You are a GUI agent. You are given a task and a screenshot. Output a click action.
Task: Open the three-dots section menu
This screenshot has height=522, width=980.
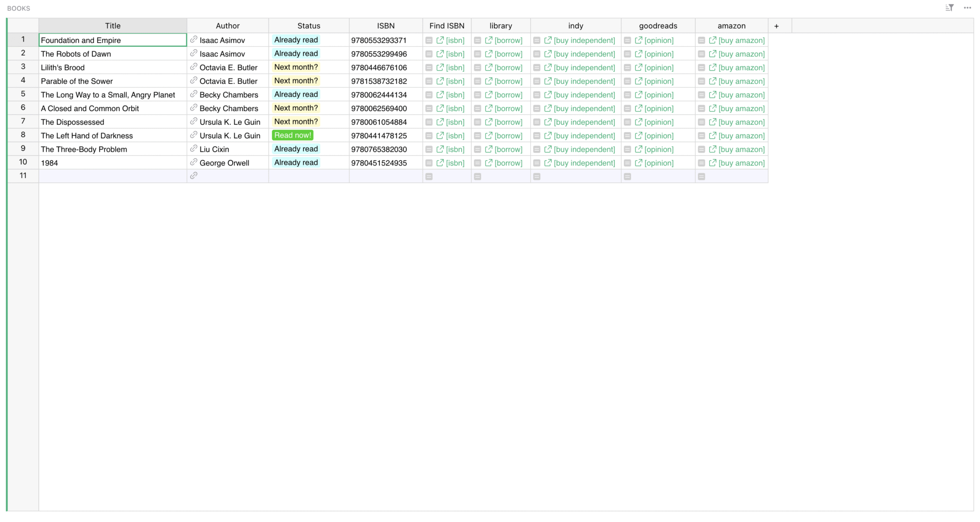[967, 8]
